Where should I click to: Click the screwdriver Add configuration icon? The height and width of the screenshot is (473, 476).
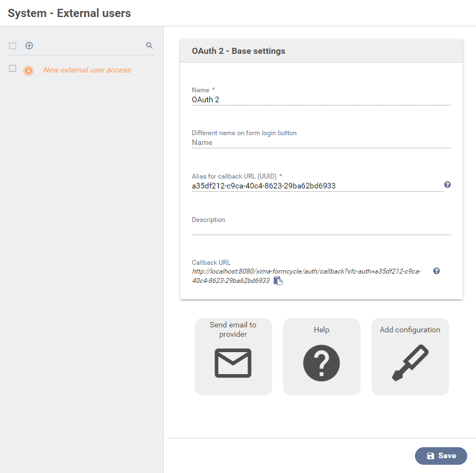[410, 363]
